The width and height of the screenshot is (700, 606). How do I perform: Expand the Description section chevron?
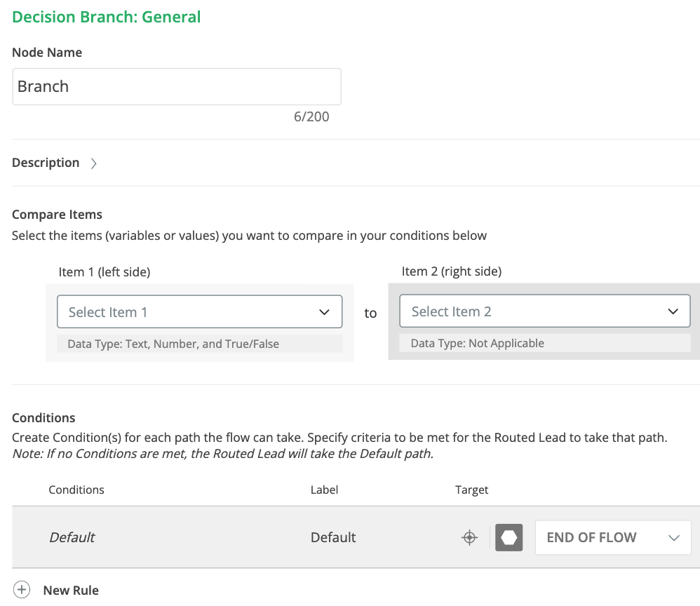[94, 163]
